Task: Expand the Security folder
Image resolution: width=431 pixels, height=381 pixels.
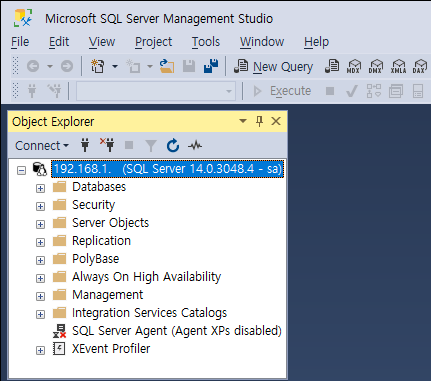Action: [40, 206]
